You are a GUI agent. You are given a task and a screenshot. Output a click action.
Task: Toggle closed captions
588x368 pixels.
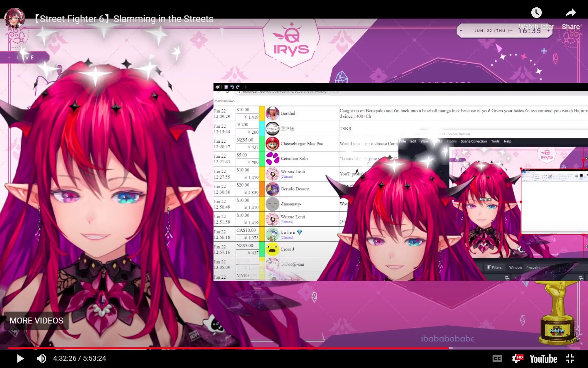click(497, 359)
